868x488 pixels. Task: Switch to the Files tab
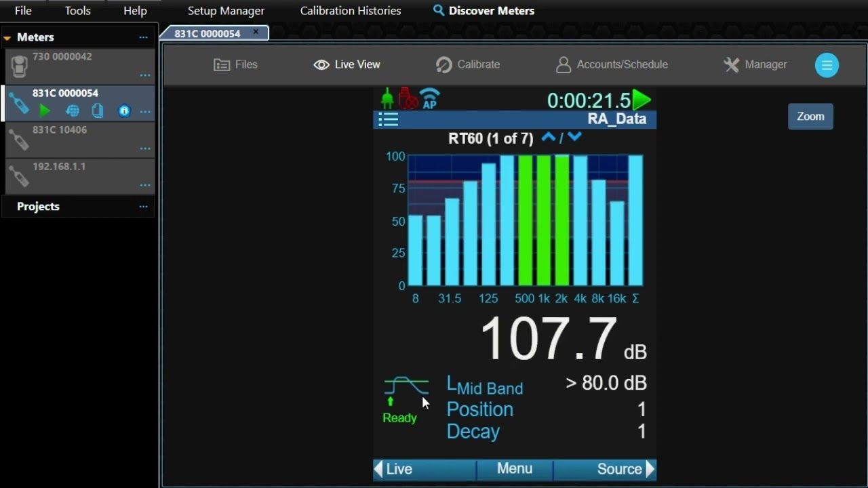(x=235, y=64)
